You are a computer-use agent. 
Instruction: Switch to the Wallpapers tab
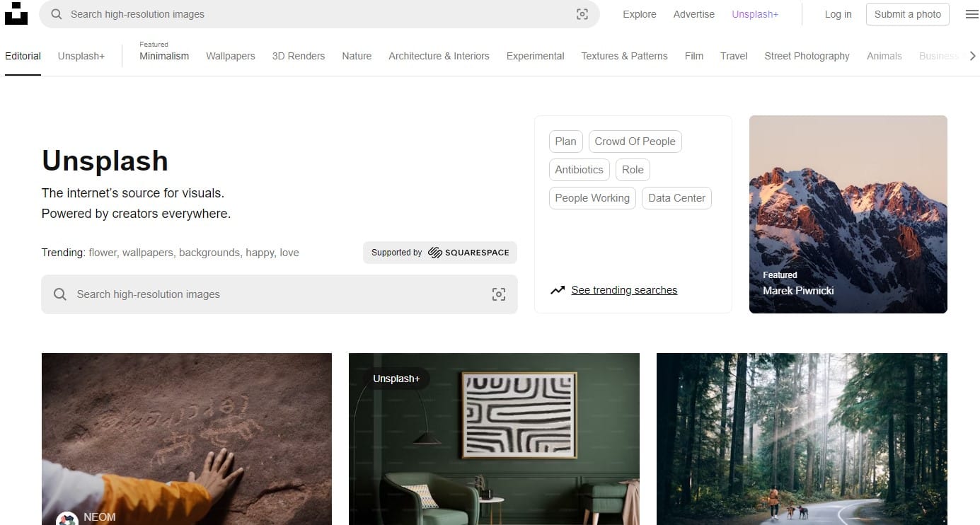(x=230, y=56)
